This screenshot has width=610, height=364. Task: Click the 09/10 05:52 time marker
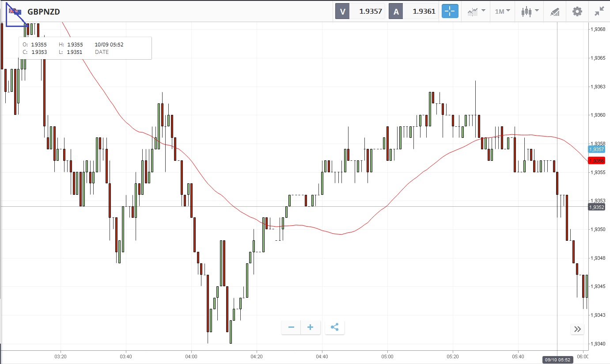[557, 360]
